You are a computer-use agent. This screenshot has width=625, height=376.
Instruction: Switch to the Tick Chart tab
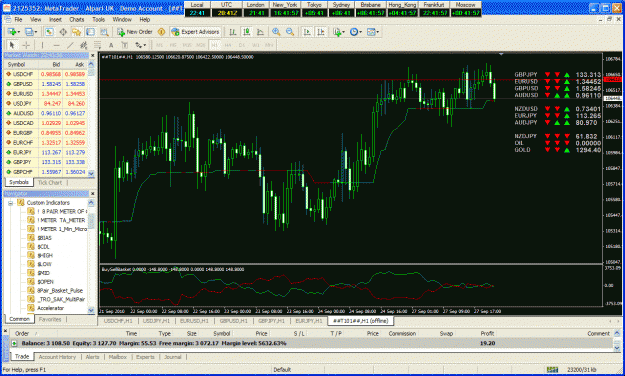[x=50, y=183]
